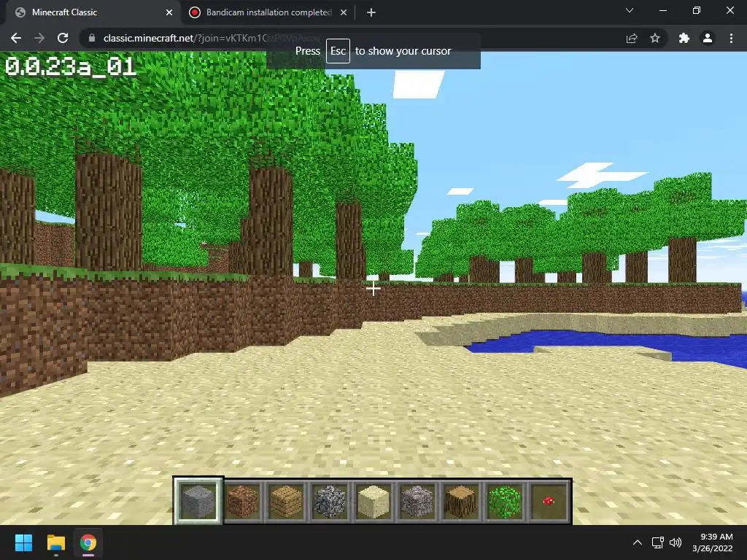
Task: Switch to the Minecraft Classic tab
Action: (x=93, y=12)
